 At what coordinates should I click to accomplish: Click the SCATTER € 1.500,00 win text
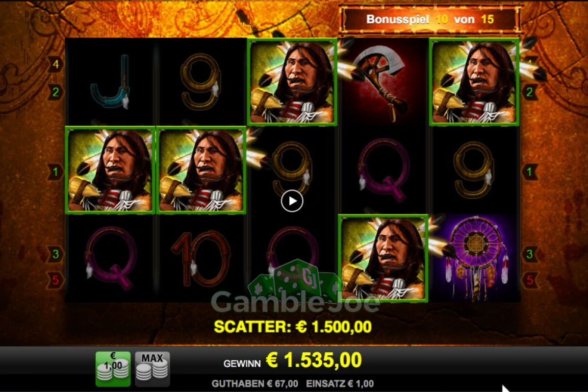[x=293, y=327]
